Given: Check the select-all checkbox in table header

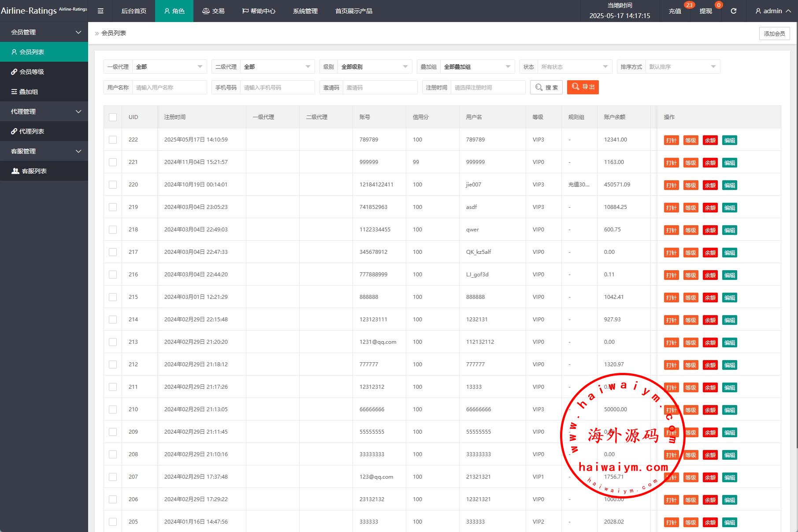Looking at the screenshot, I should 113,117.
